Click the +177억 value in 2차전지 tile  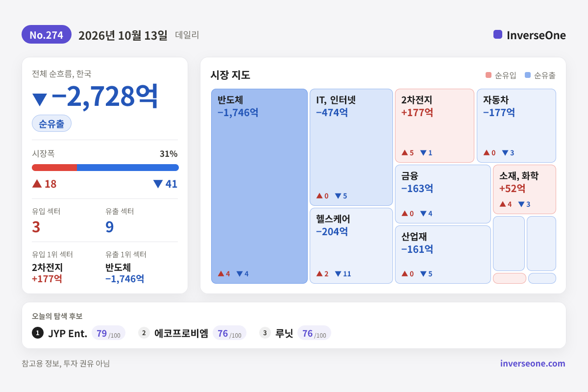pyautogui.click(x=417, y=113)
